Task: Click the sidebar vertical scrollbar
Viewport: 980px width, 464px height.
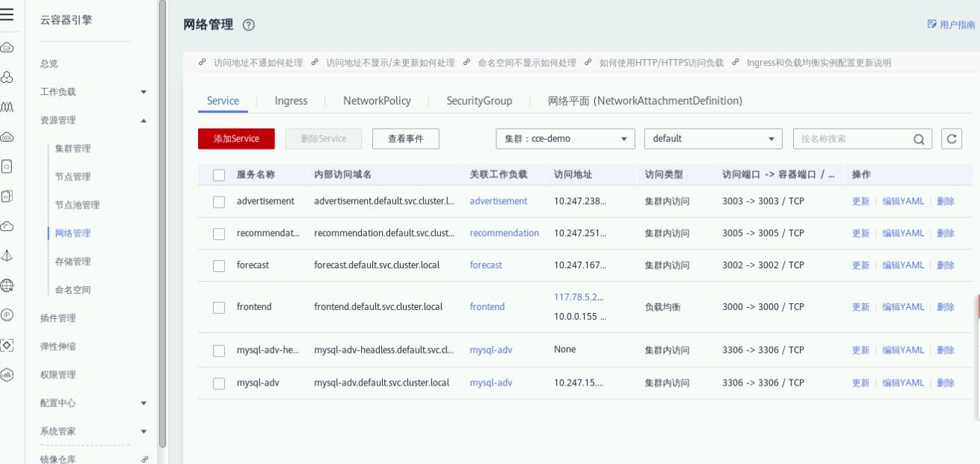Action: (x=162, y=224)
